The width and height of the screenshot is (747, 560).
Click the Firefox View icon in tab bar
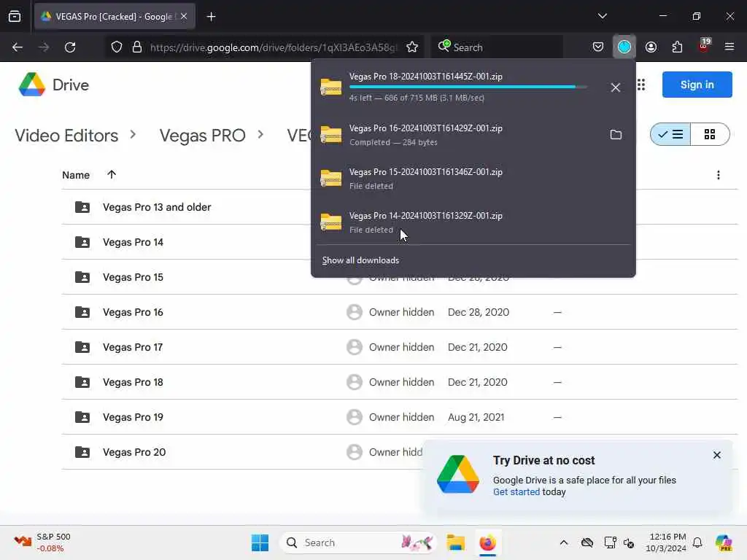[x=15, y=17]
